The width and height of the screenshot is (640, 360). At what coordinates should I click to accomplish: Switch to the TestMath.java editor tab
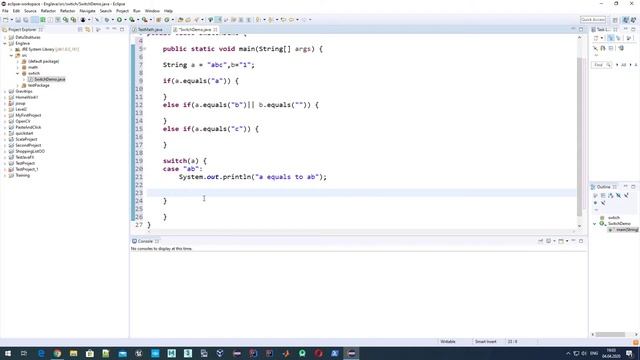point(148,30)
